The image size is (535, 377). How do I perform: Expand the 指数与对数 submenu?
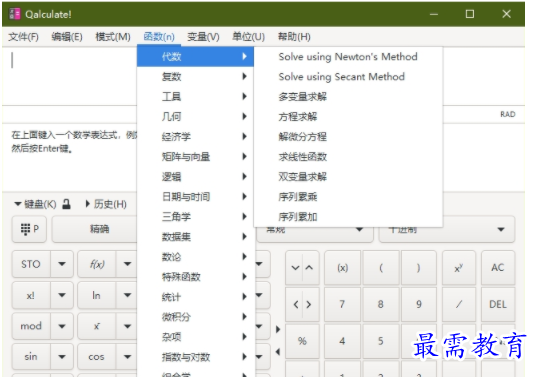tap(196, 357)
